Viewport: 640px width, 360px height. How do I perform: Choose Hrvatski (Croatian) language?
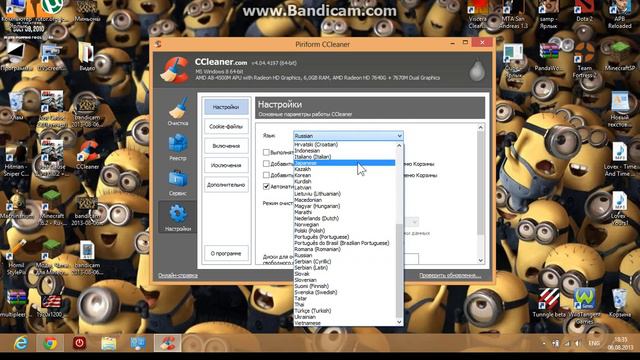(344, 144)
